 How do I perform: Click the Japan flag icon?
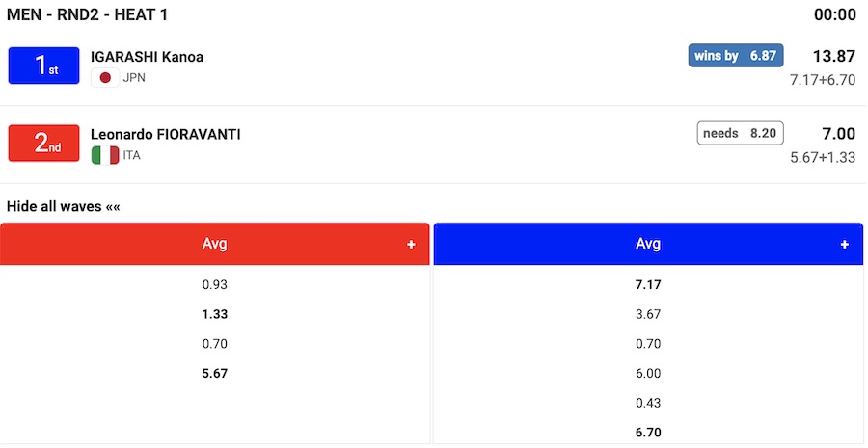[x=105, y=78]
